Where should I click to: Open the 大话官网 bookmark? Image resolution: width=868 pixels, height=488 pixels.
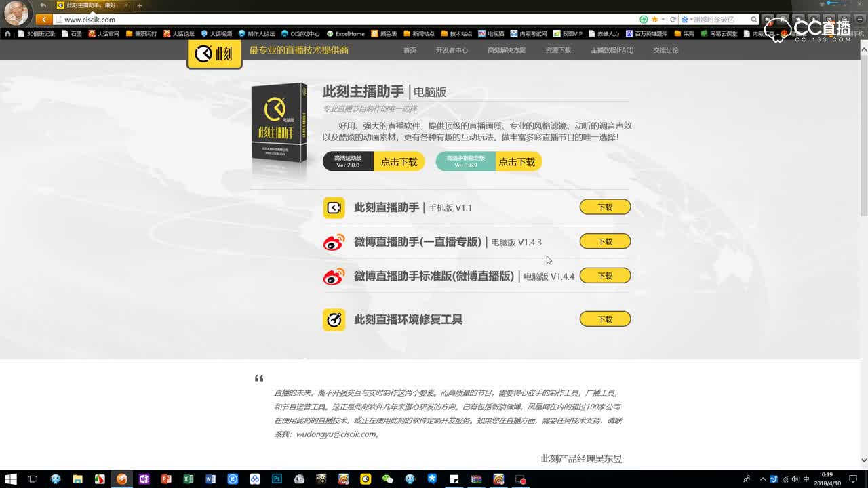point(104,33)
